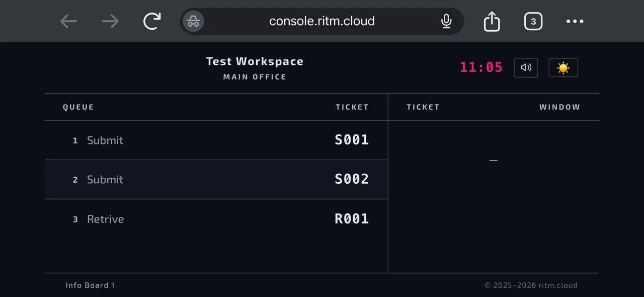This screenshot has width=644, height=297.
Task: Click the MAIN OFFICE subtitle
Action: [x=255, y=77]
